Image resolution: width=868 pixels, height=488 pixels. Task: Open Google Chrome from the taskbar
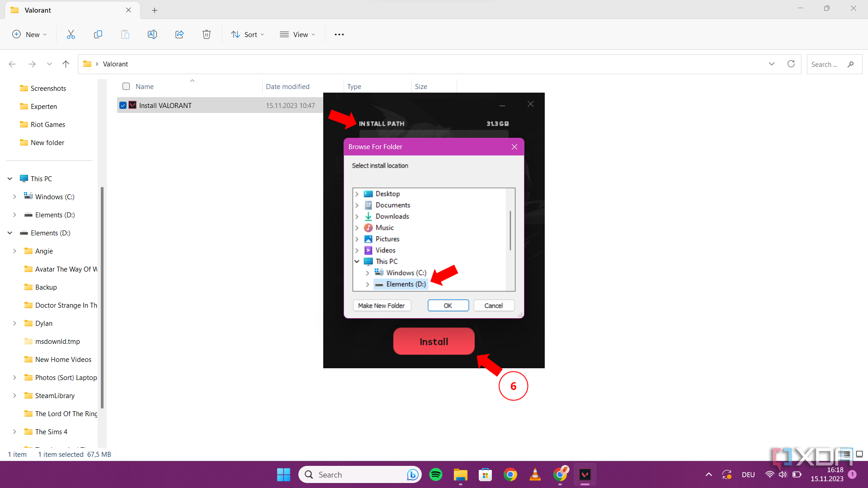pos(510,474)
